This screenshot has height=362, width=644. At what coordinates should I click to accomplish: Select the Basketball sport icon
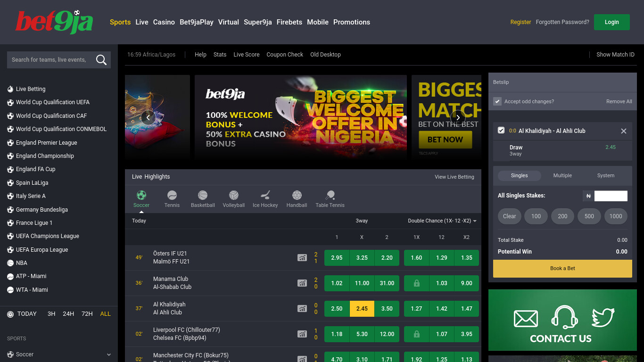pos(203,195)
